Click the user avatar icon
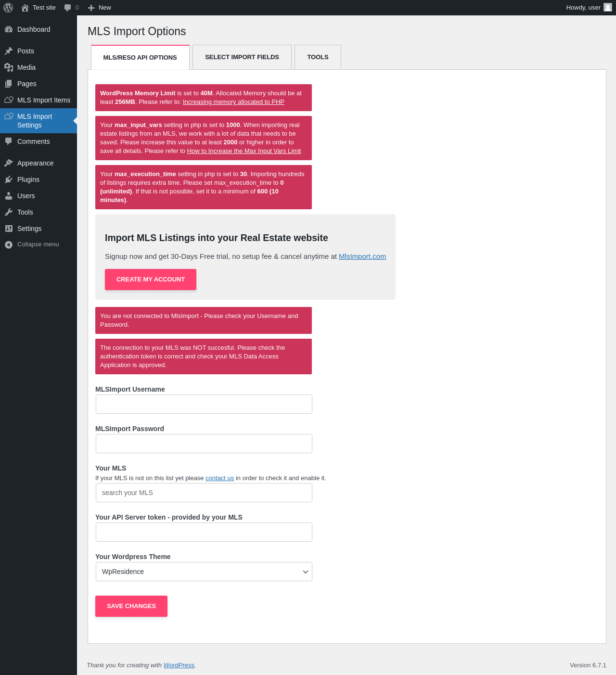The width and height of the screenshot is (616, 675). coord(608,7)
